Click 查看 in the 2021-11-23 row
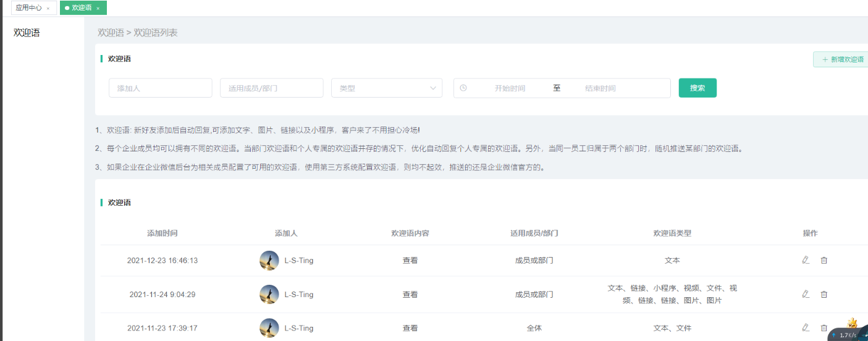The height and width of the screenshot is (341, 868). (x=410, y=328)
